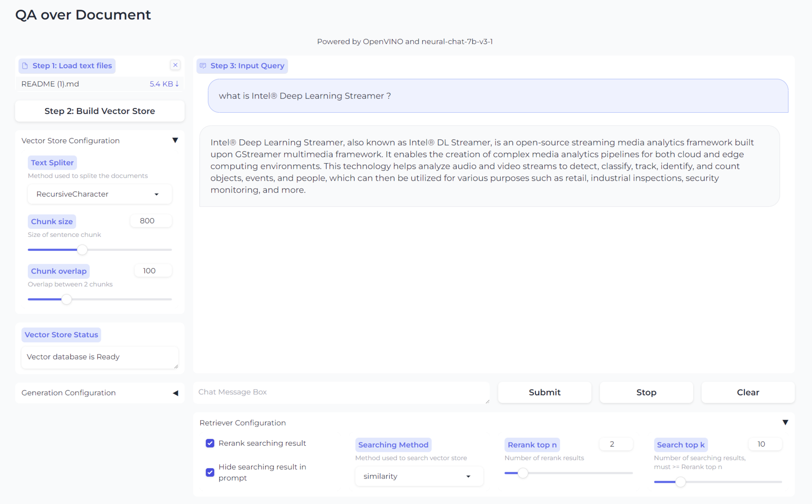
Task: Click the Rerank top n slider handle
Action: tap(523, 473)
